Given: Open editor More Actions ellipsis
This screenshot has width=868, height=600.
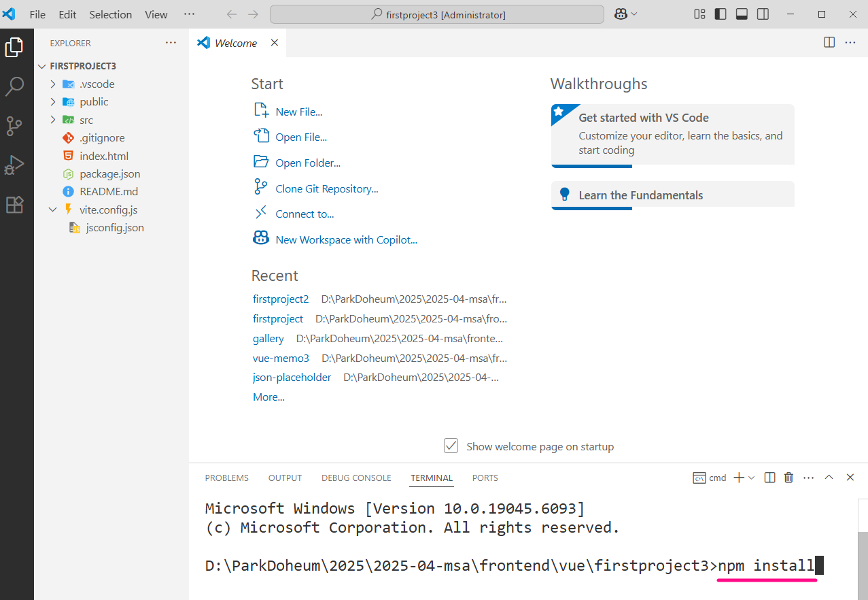Looking at the screenshot, I should (850, 42).
